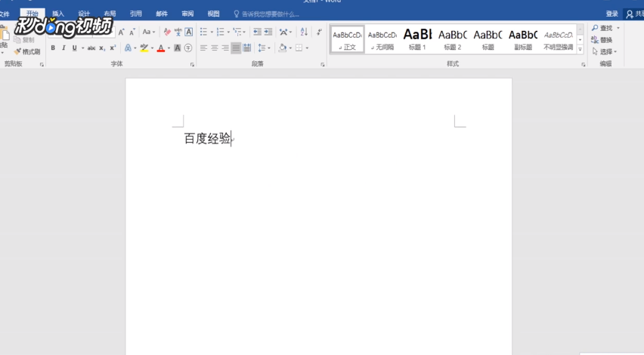Image resolution: width=644 pixels, height=355 pixels.
Task: Open font dialog launcher
Action: coord(192,64)
